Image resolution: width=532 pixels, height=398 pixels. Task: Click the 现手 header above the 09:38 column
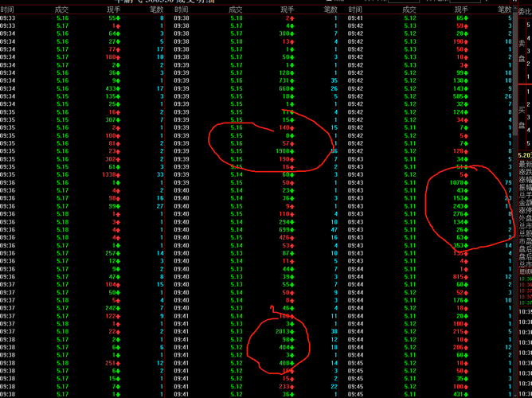point(288,10)
